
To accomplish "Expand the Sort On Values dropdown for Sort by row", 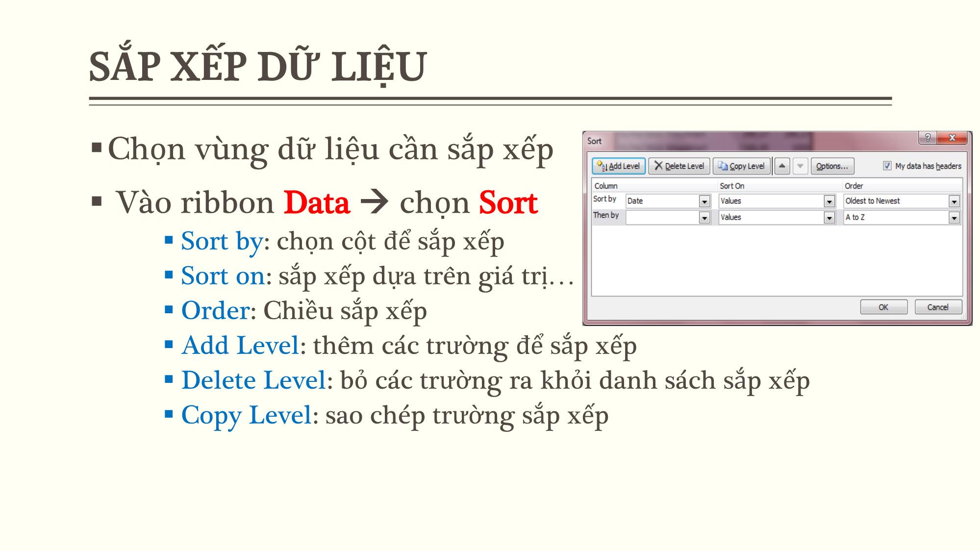I will click(x=829, y=200).
